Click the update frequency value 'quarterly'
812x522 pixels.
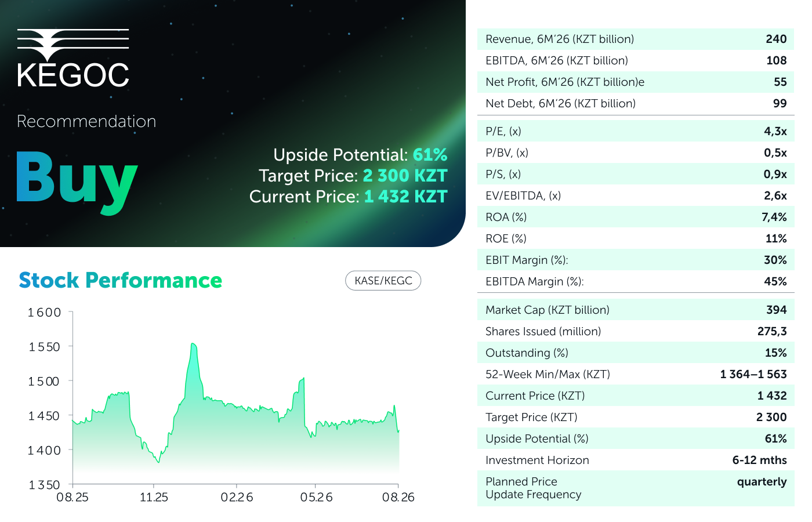(762, 482)
